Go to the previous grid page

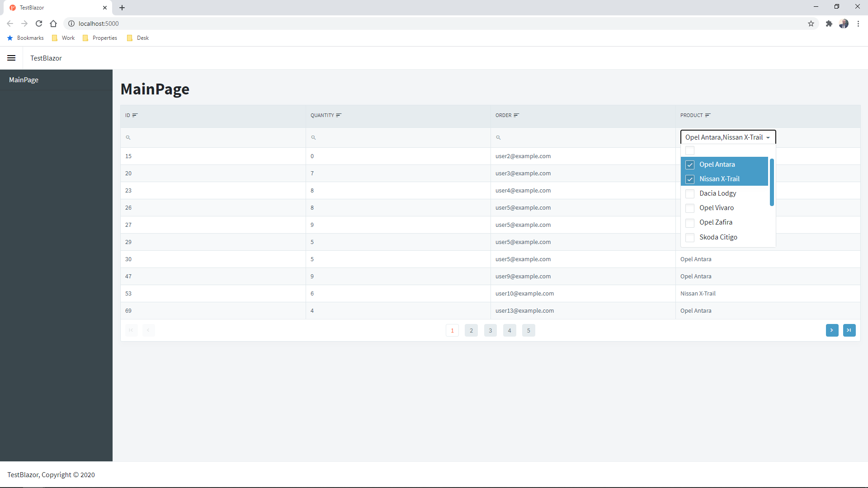[x=148, y=330]
